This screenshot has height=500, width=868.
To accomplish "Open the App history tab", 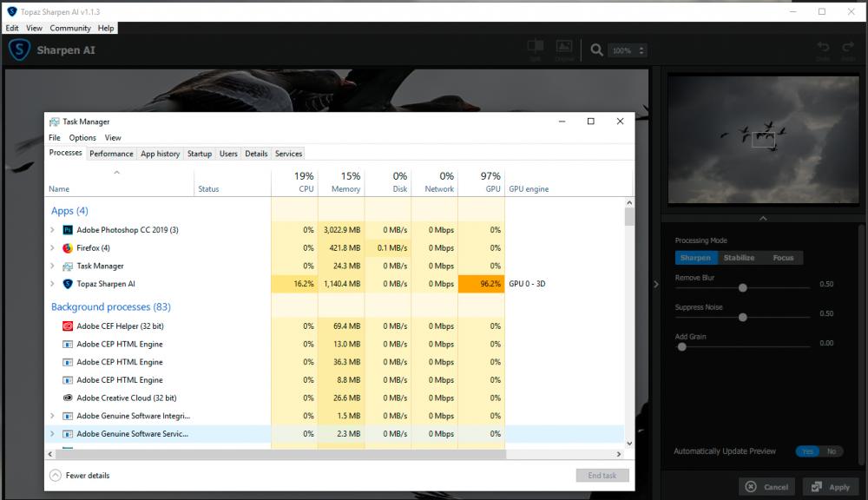I will [x=160, y=154].
